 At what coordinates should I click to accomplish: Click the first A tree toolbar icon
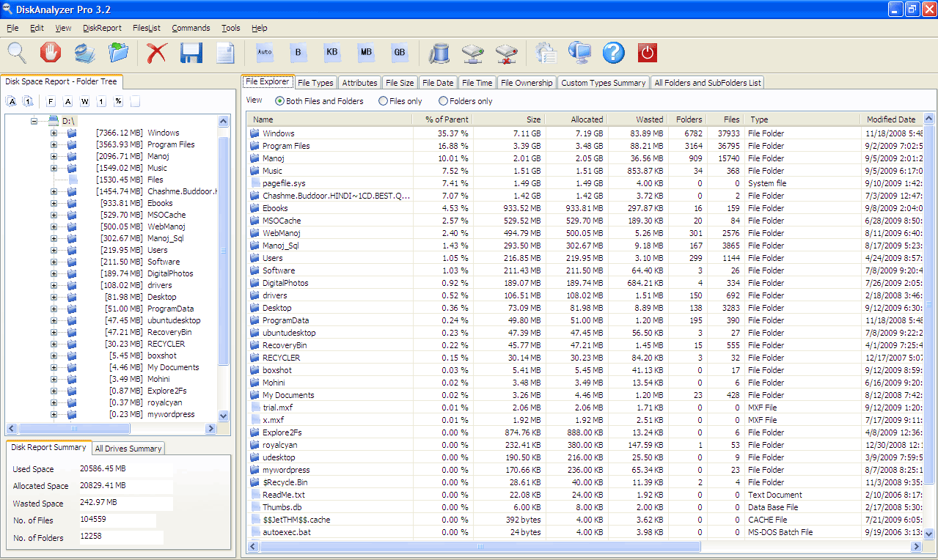[x=12, y=101]
